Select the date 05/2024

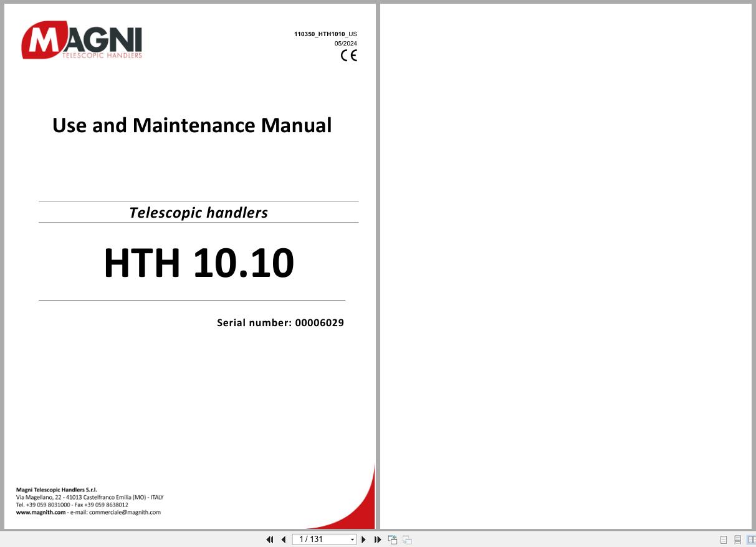click(x=346, y=44)
